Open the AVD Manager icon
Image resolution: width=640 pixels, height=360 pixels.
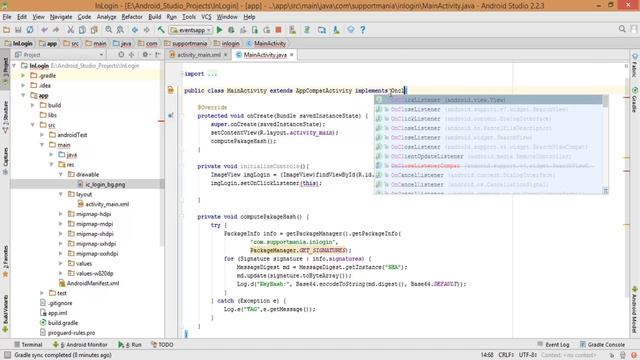[293, 30]
